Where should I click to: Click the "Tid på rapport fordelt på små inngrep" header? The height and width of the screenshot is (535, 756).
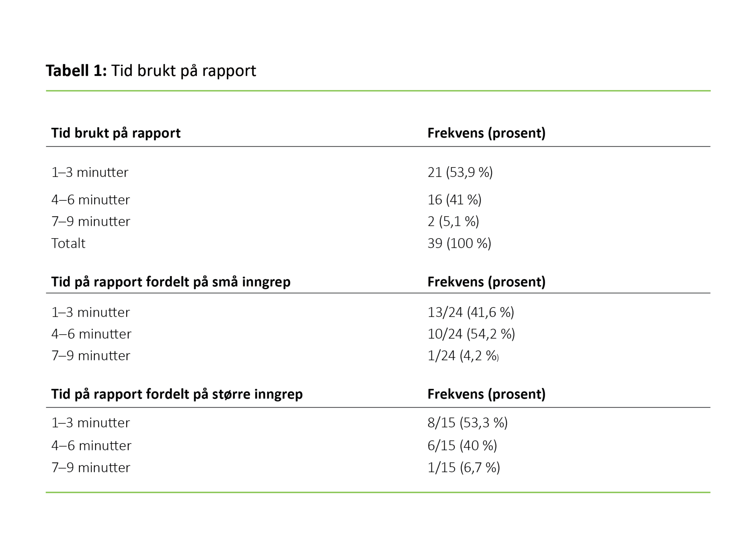[170, 282]
